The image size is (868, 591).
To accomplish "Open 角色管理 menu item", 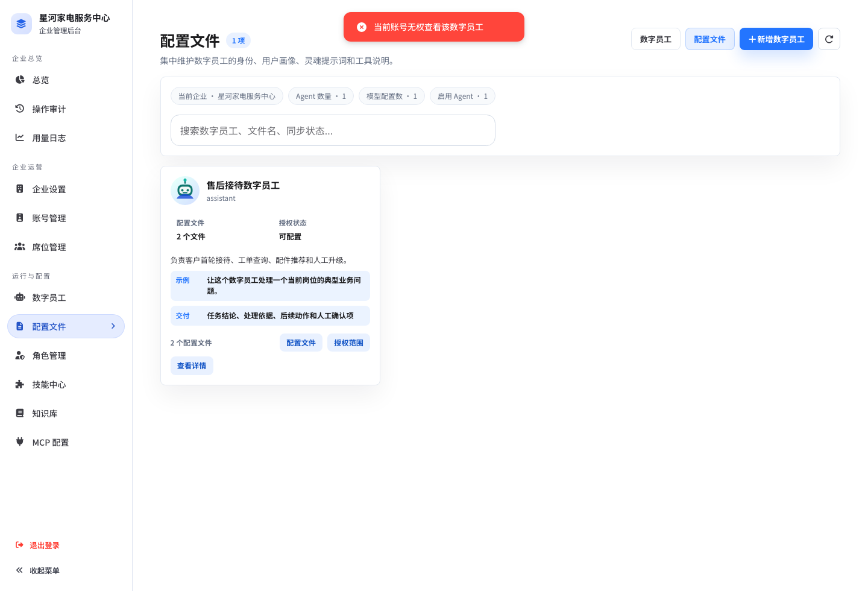I will 66,355.
